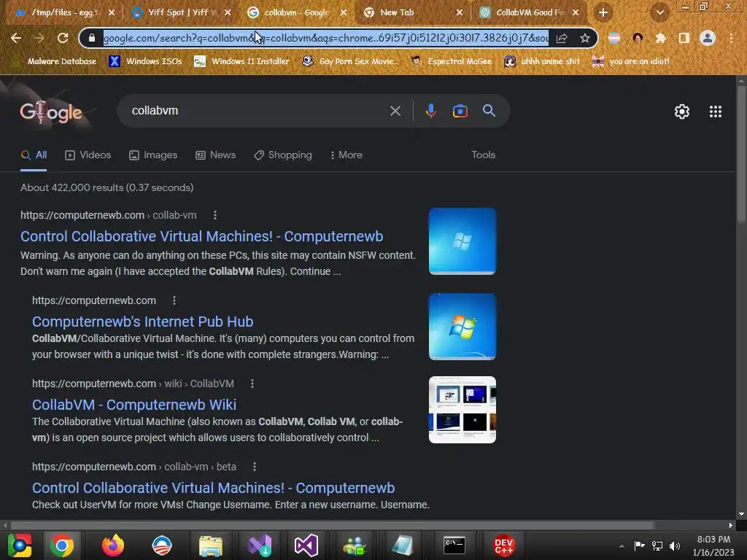Select the Videos search filter
The width and height of the screenshot is (747, 560).
click(88, 155)
